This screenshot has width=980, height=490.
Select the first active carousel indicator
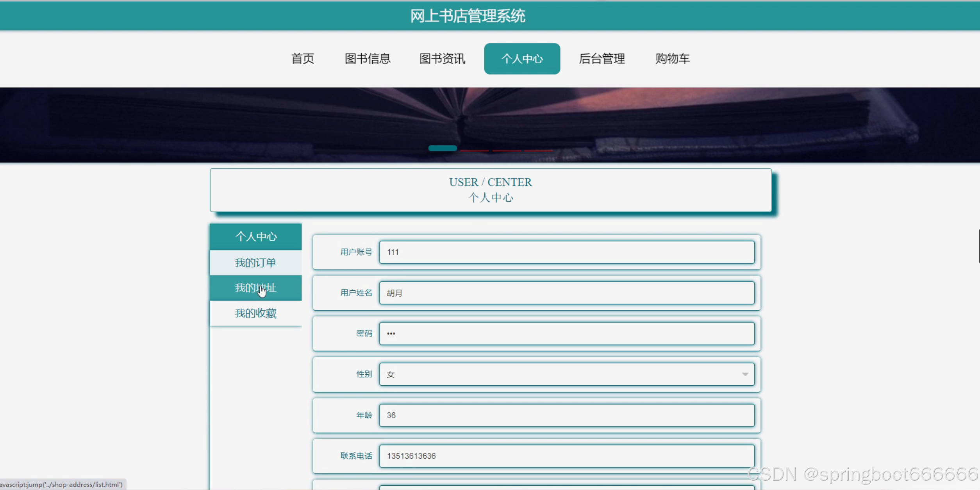[442, 148]
